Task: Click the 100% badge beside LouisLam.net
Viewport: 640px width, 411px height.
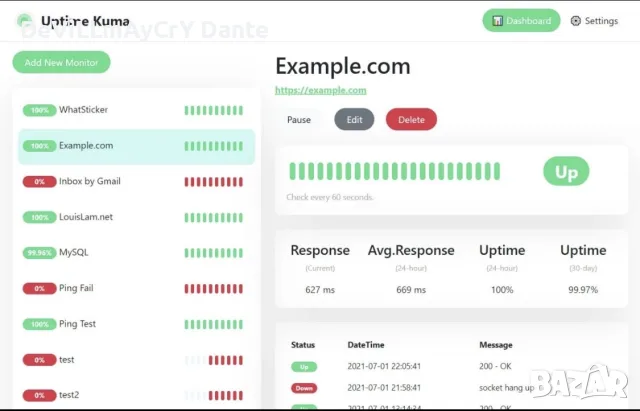Action: tap(39, 217)
